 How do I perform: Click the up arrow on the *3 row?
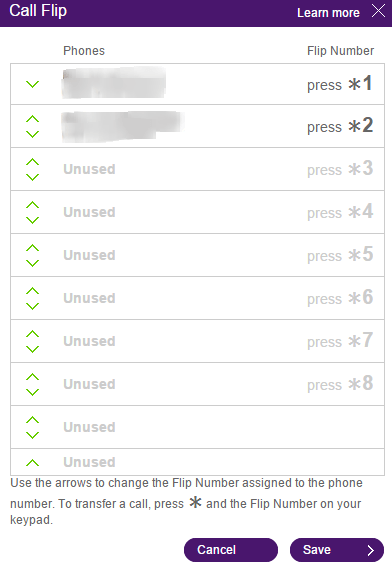[x=33, y=162]
